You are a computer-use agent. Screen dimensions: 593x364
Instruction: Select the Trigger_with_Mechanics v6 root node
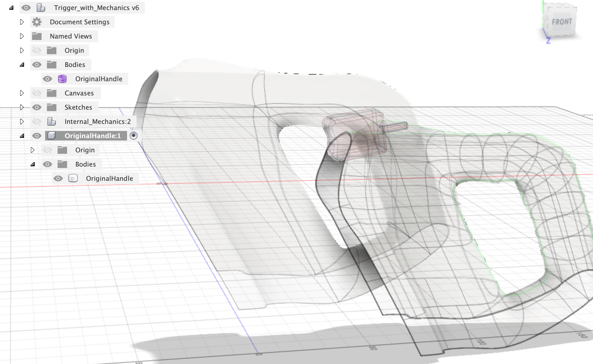[x=95, y=8]
